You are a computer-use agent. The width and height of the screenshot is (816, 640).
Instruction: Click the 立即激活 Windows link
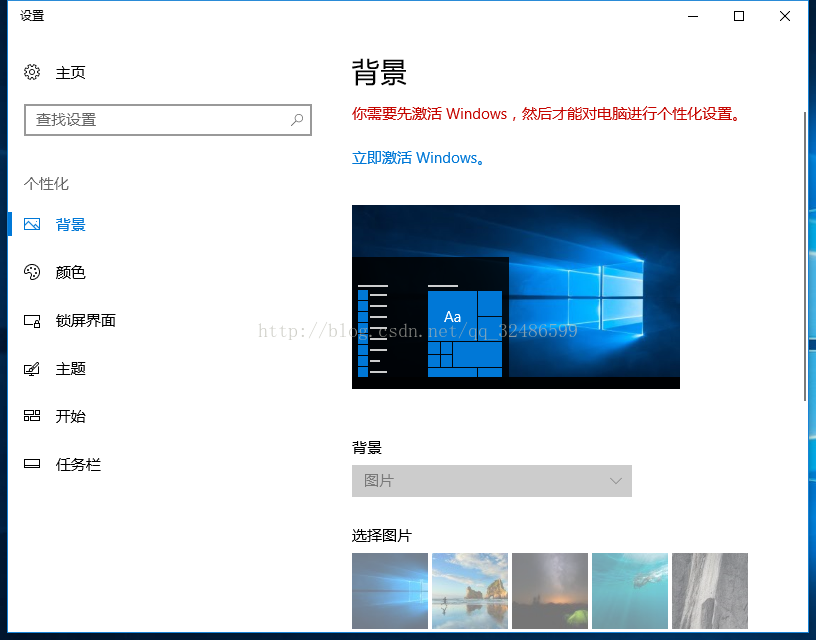[x=418, y=158]
